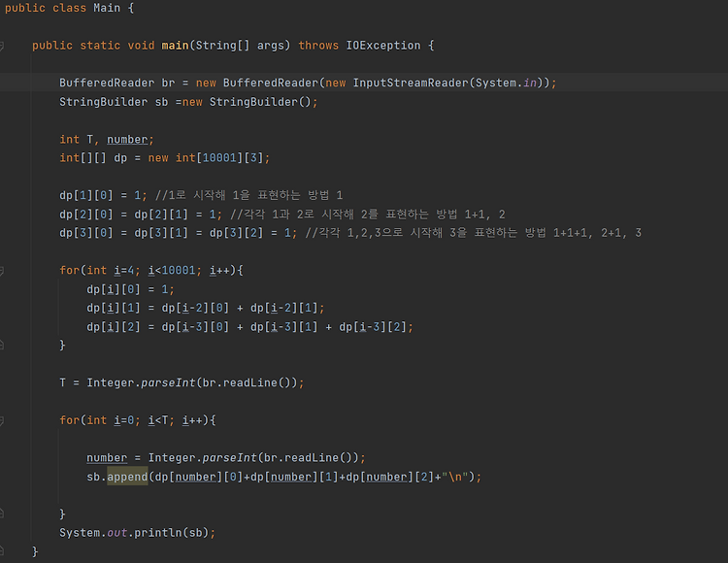Collapse the for loop iterating to T

tap(2, 420)
